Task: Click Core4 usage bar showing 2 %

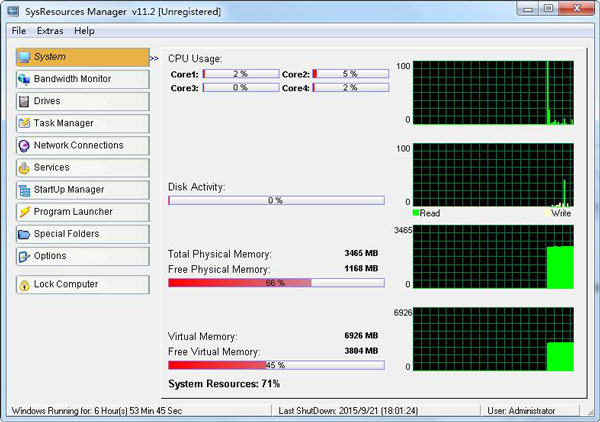Action: click(351, 88)
